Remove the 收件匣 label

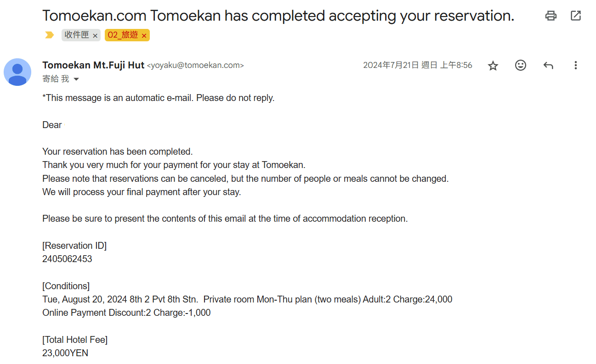tap(95, 36)
